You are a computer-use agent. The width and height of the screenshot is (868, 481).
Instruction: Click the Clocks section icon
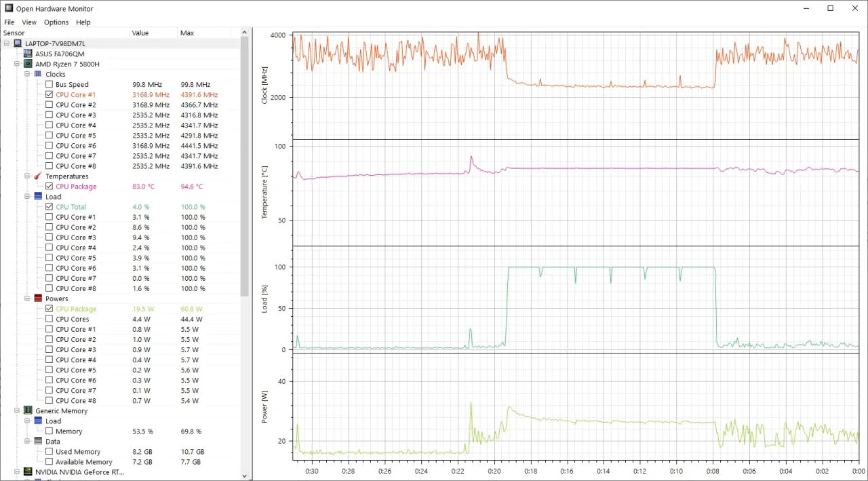click(x=38, y=74)
